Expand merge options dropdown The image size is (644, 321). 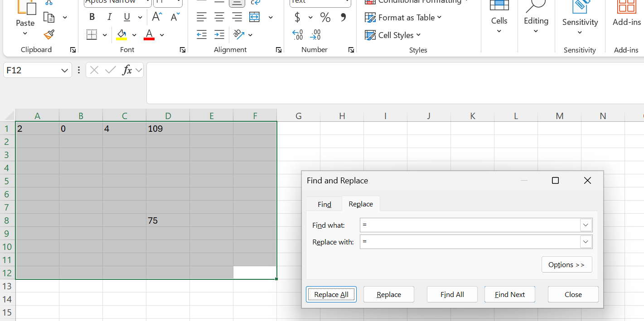click(x=271, y=17)
